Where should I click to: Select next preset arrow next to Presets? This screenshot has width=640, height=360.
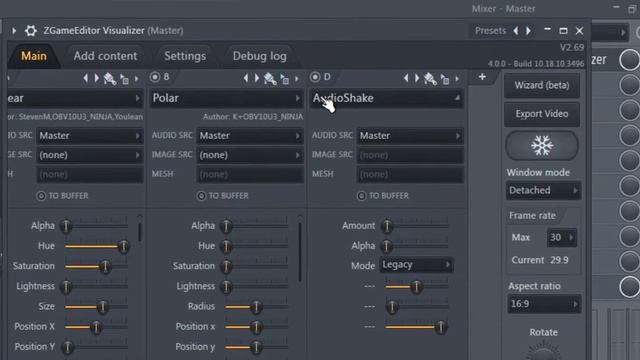[x=529, y=31]
